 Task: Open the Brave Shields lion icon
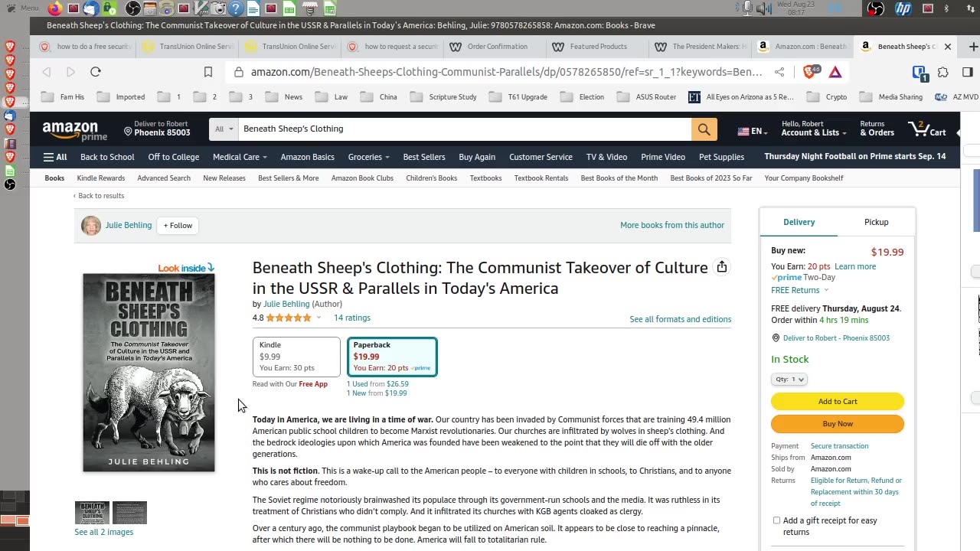click(809, 72)
